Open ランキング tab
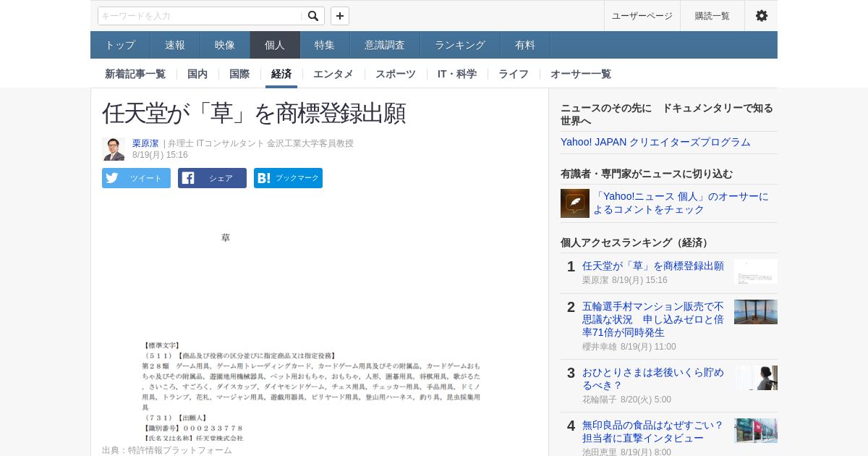Viewport: 868px width, 456px height. (x=460, y=45)
